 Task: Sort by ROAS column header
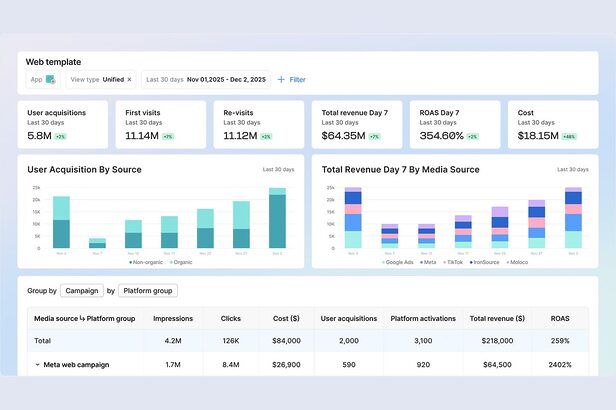(x=560, y=318)
